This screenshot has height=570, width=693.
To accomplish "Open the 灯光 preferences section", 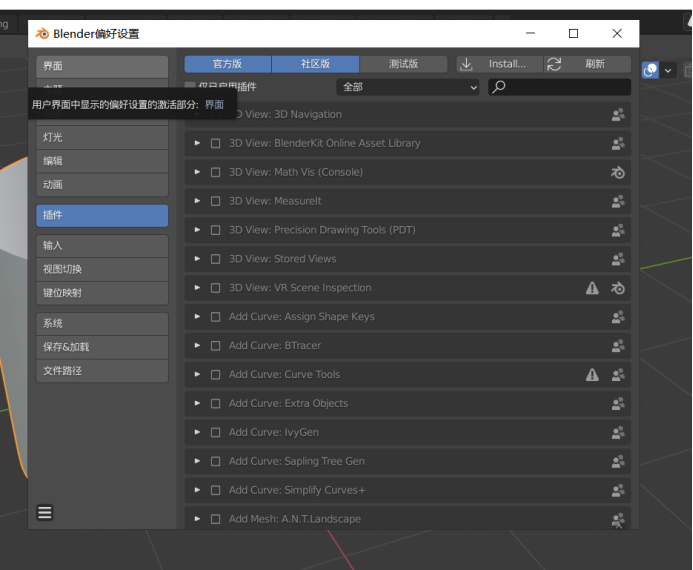I will (x=102, y=137).
